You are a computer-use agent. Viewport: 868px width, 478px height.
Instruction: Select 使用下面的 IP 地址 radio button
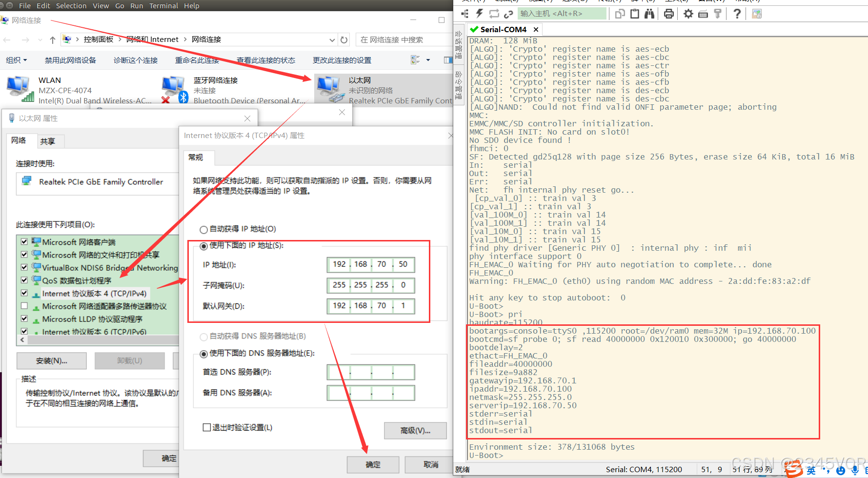tap(204, 246)
